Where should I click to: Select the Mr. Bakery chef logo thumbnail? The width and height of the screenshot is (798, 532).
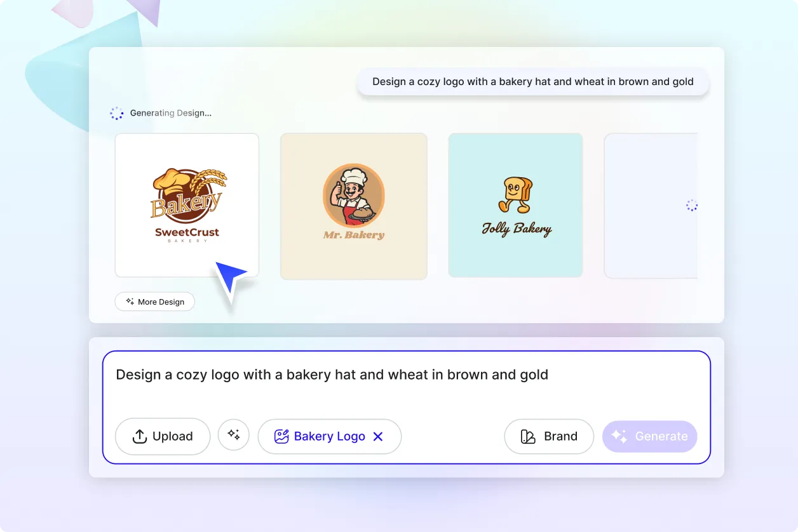point(354,206)
